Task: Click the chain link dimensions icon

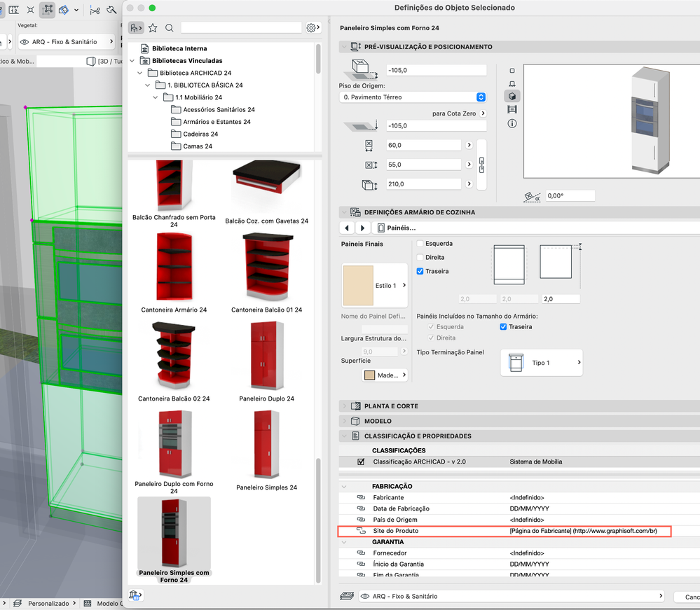Action: [x=481, y=165]
